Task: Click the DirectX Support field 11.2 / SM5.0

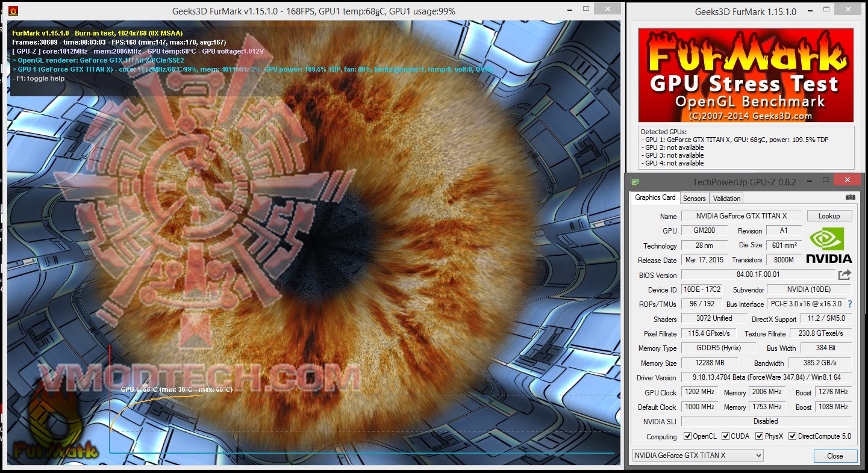Action: (x=826, y=319)
